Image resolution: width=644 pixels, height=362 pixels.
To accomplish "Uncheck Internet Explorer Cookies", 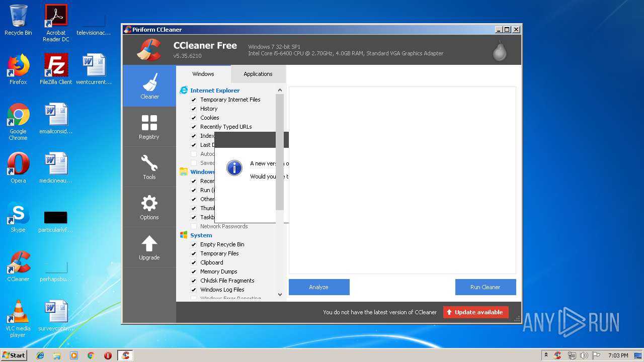I will point(194,118).
